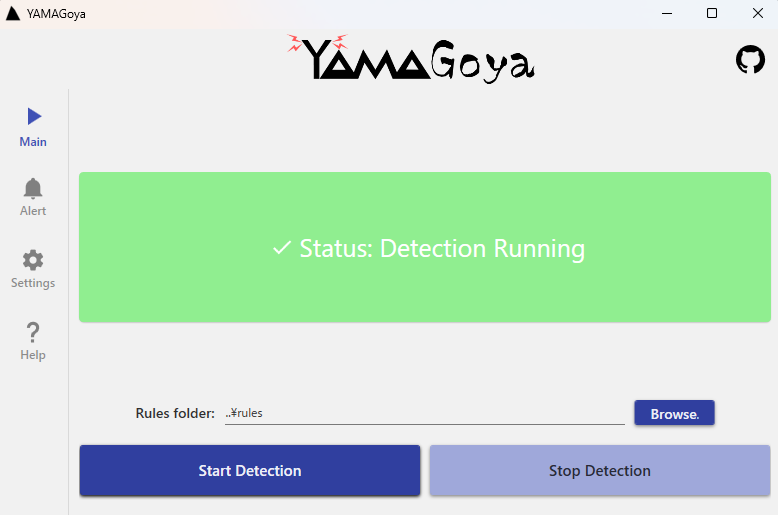
Task: Minimize the YAMAGoya window
Action: (x=666, y=13)
